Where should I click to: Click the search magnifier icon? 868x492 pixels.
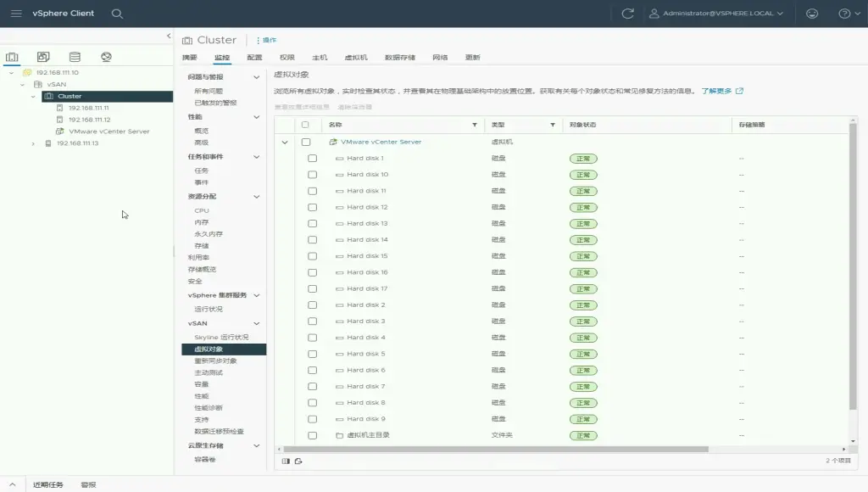(x=117, y=14)
